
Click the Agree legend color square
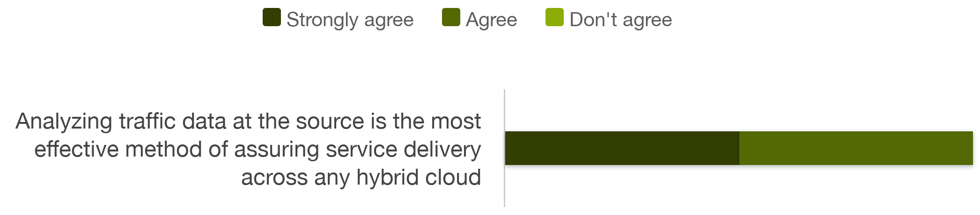(451, 17)
